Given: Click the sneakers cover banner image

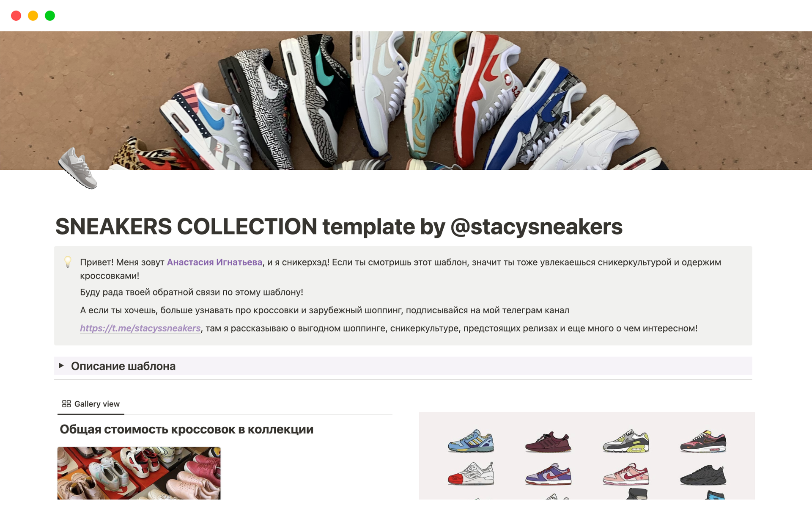Looking at the screenshot, I should point(406,101).
